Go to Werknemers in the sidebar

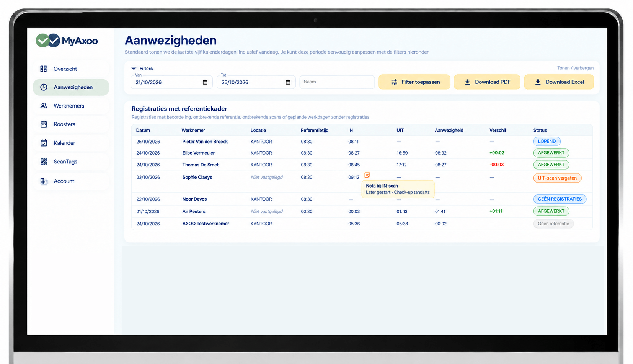click(x=71, y=106)
